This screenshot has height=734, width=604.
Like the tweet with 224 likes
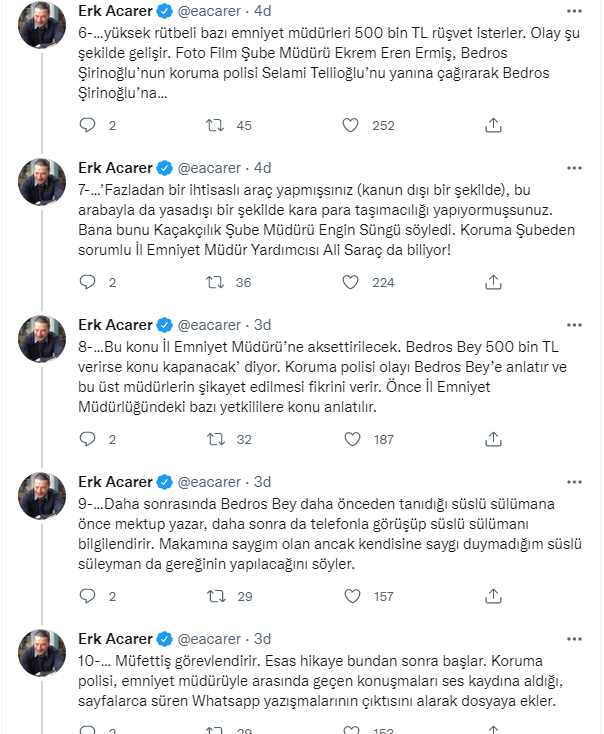(350, 282)
